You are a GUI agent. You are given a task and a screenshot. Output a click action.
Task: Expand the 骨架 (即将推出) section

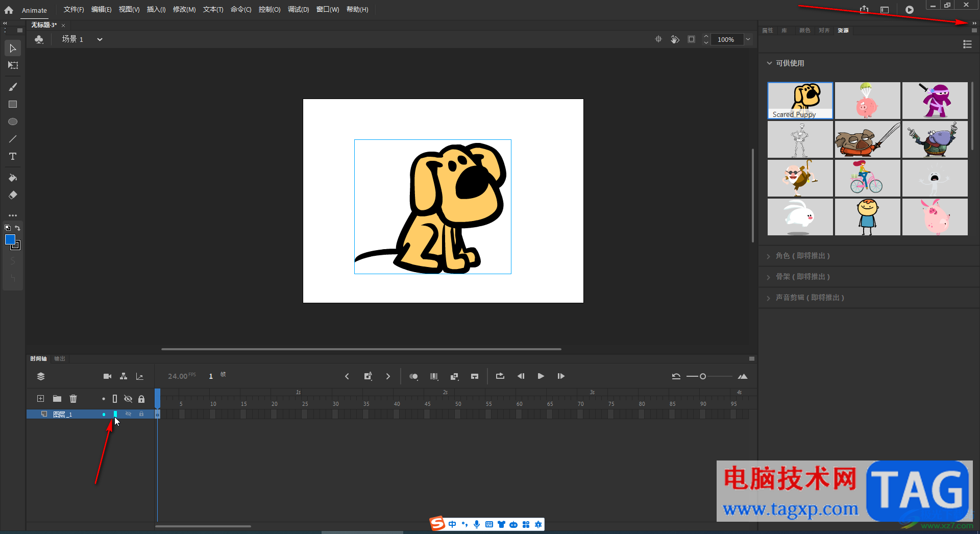(x=769, y=277)
